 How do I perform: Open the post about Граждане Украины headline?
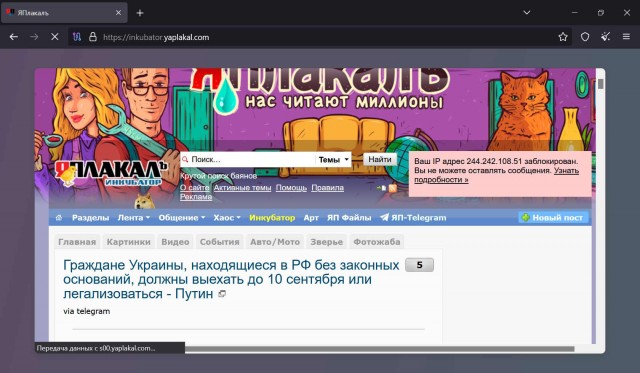[x=231, y=279]
